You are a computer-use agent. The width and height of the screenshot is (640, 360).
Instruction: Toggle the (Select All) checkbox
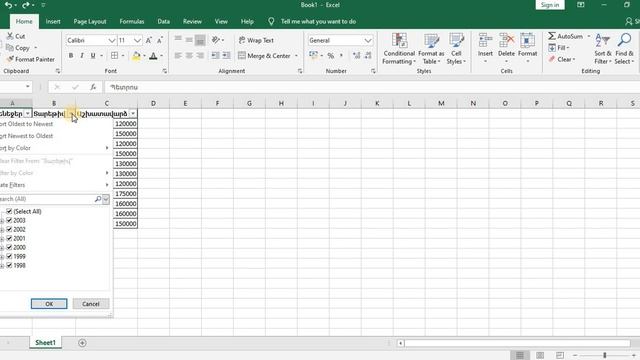(9, 211)
